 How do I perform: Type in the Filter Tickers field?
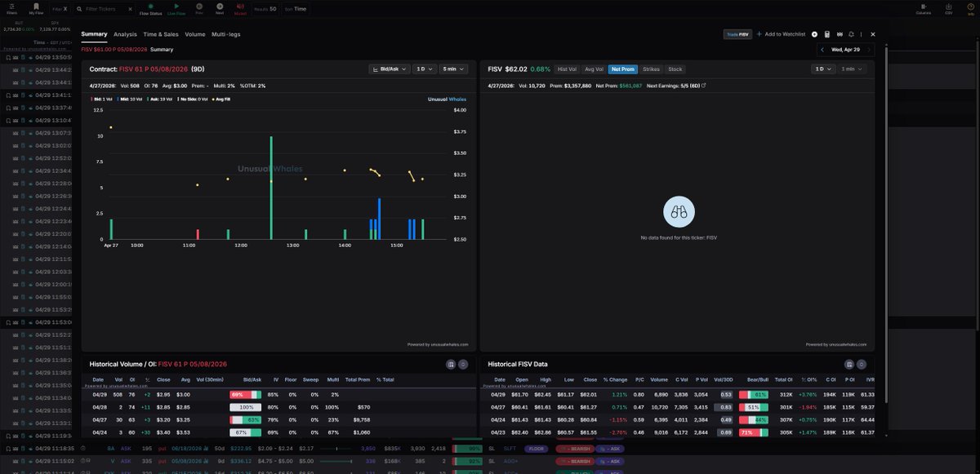click(x=105, y=9)
